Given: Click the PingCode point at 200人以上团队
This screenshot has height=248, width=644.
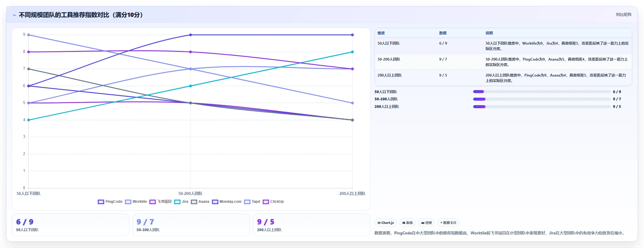Looking at the screenshot, I should pos(352,35).
